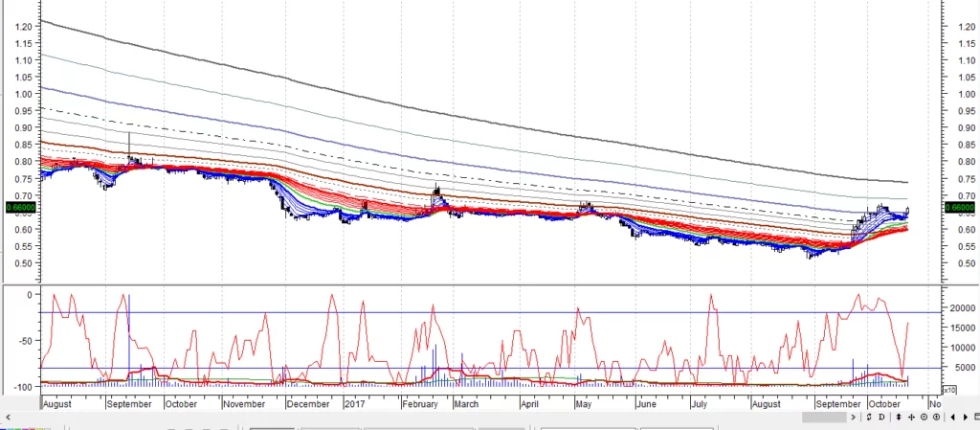The width and height of the screenshot is (980, 430).
Task: Click the green 0.6600 price tag on left axis
Action: pos(19,207)
